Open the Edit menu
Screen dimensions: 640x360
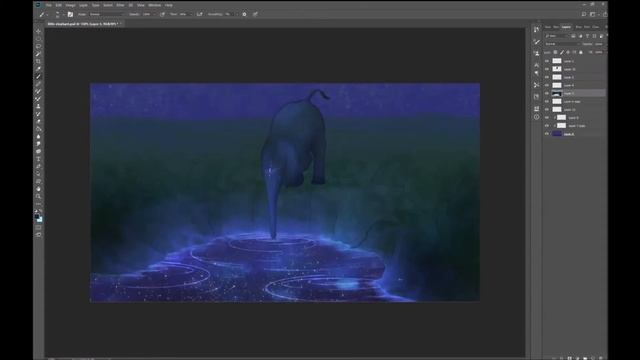(x=58, y=5)
